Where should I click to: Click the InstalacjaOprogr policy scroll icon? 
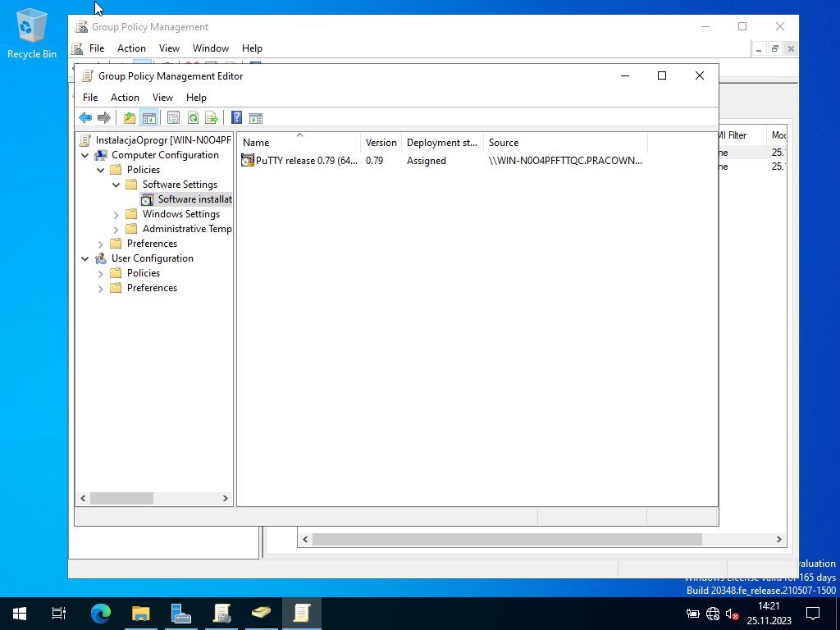tap(84, 140)
